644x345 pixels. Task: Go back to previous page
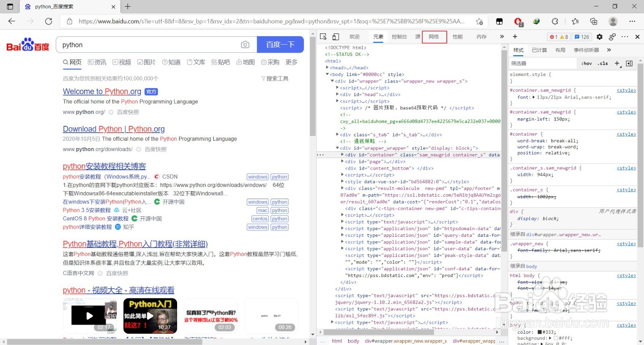[x=12, y=21]
